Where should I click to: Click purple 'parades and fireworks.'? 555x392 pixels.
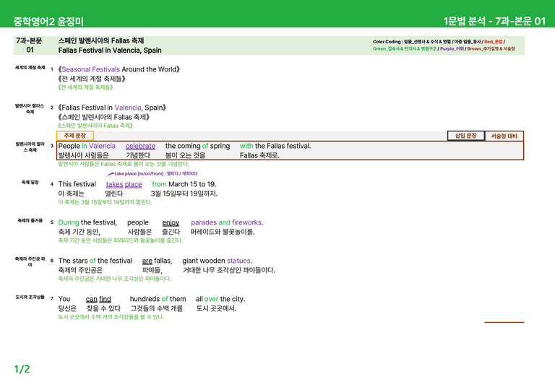click(227, 222)
